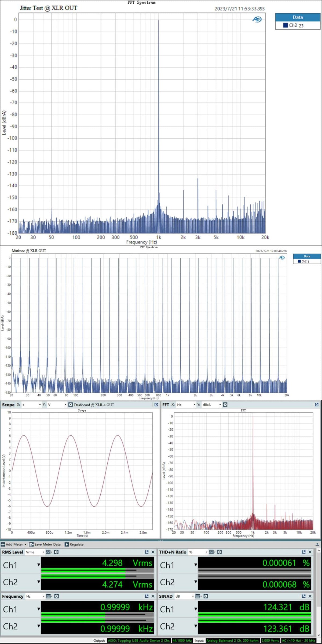Click the Add Meter button
322x644 pixels.
tap(13, 544)
